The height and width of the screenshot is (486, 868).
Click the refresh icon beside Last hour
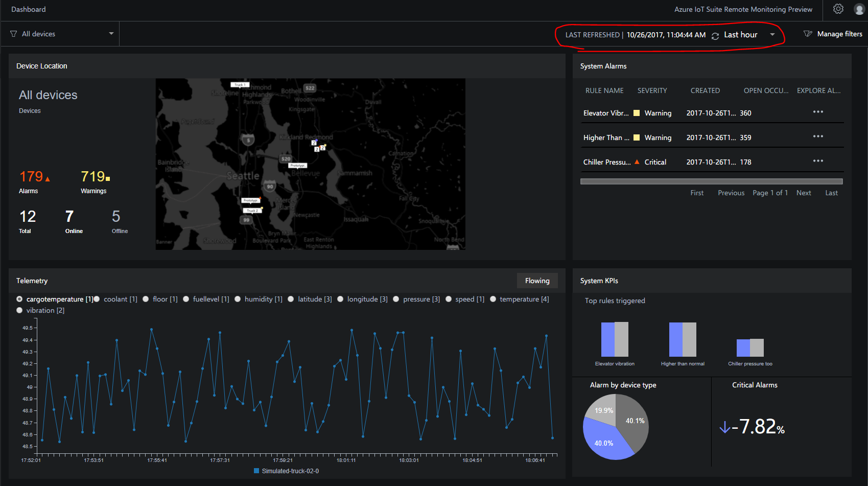(715, 36)
